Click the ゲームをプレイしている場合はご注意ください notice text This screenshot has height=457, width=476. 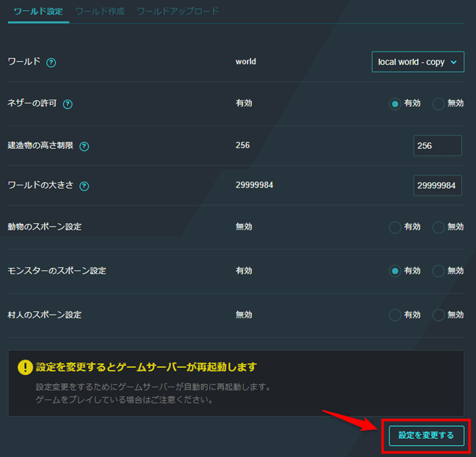point(124,399)
